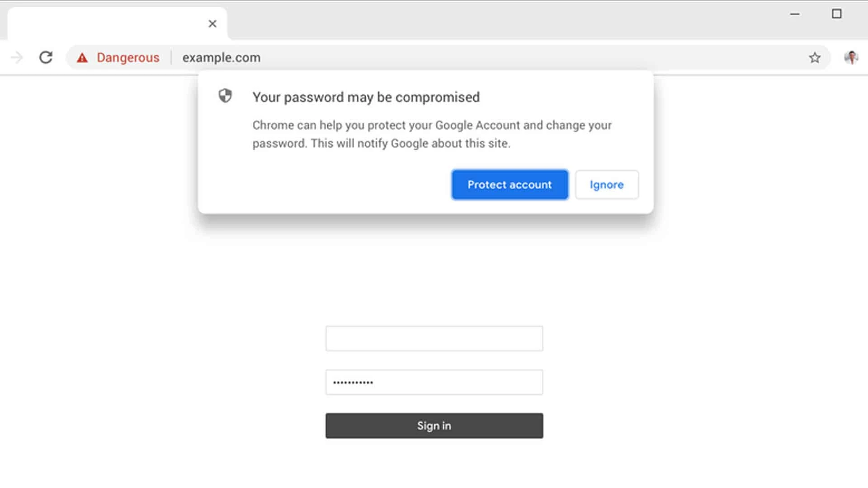
Task: Maximize the browser window
Action: 837,14
